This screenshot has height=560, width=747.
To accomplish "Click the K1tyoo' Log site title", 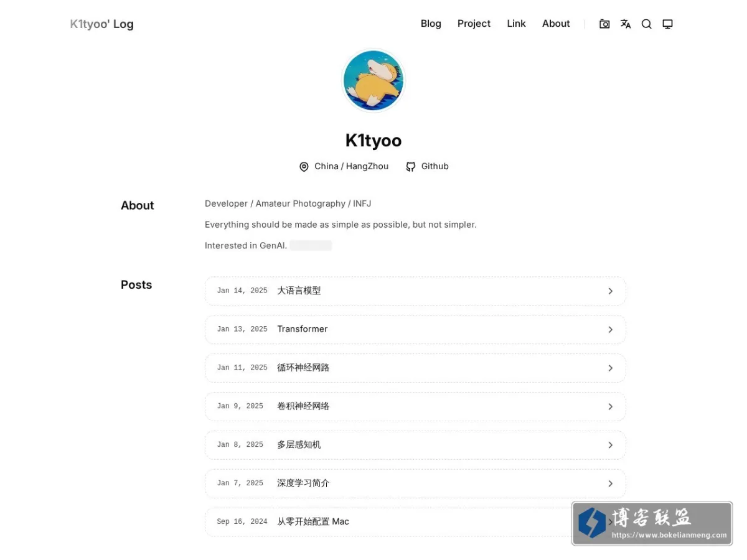I will click(101, 24).
